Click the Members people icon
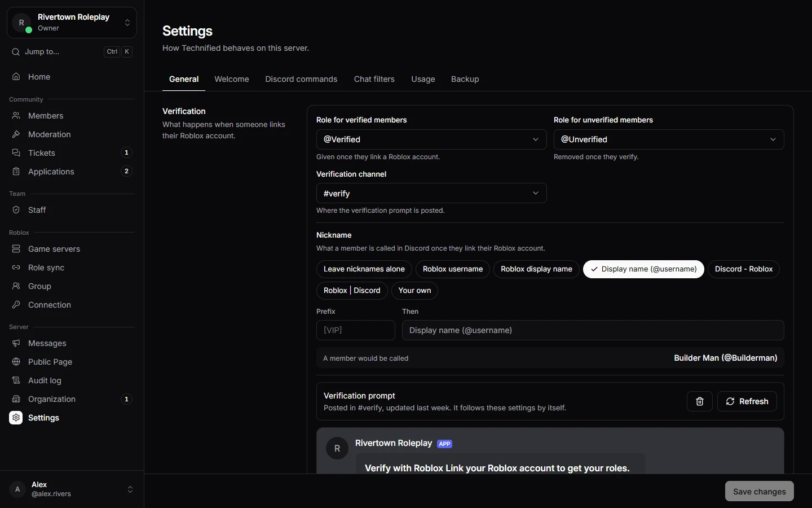812x508 pixels. (16, 116)
